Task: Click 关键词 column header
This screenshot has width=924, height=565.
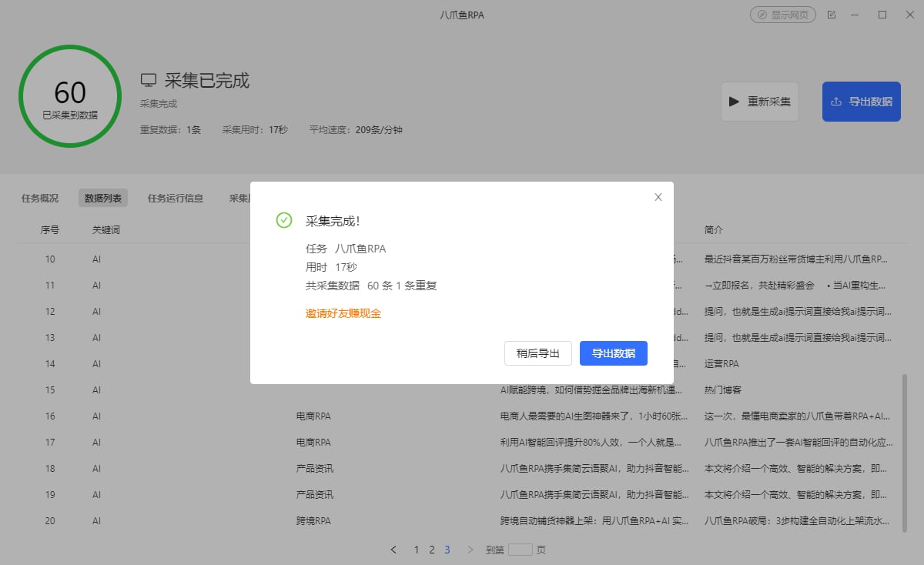Action: 106,230
